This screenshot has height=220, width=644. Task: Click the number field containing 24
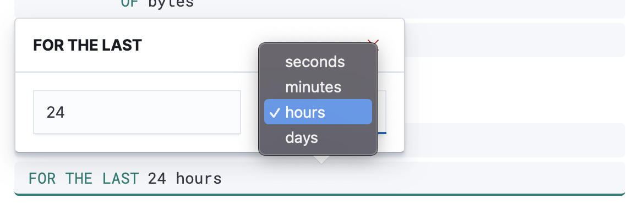pos(137,112)
